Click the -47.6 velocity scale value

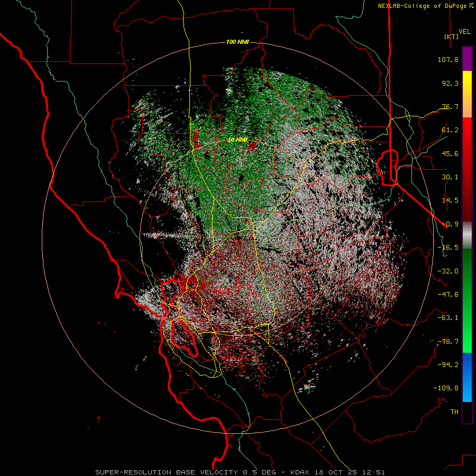pyautogui.click(x=448, y=295)
